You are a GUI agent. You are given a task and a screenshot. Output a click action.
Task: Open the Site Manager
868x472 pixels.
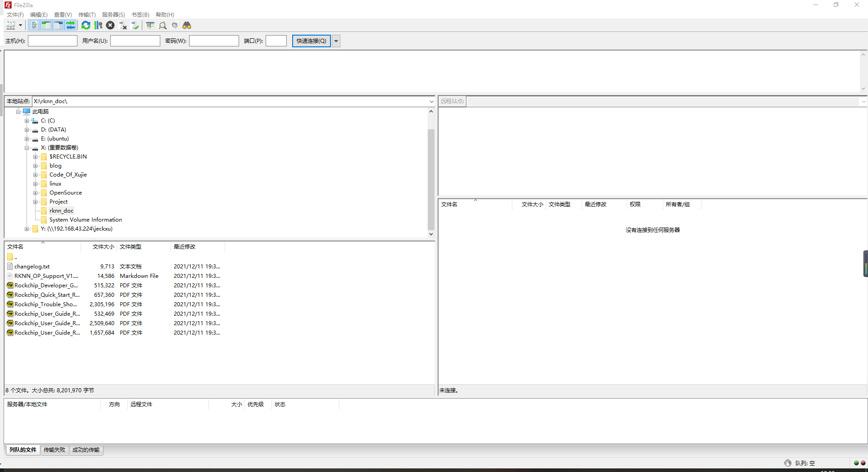(x=11, y=25)
